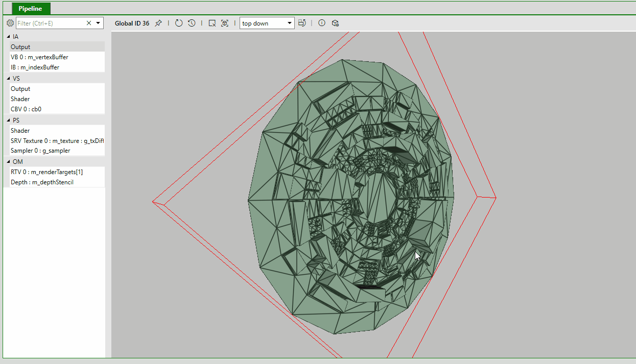Select Output under the VS stage
This screenshot has width=636, height=364.
click(x=57, y=89)
